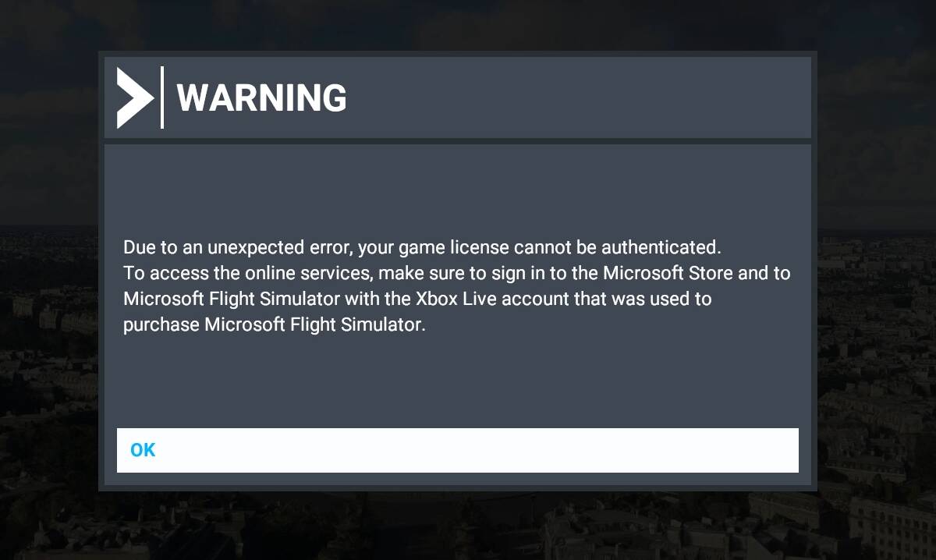Click the OK button to dismiss warning

tap(458, 450)
